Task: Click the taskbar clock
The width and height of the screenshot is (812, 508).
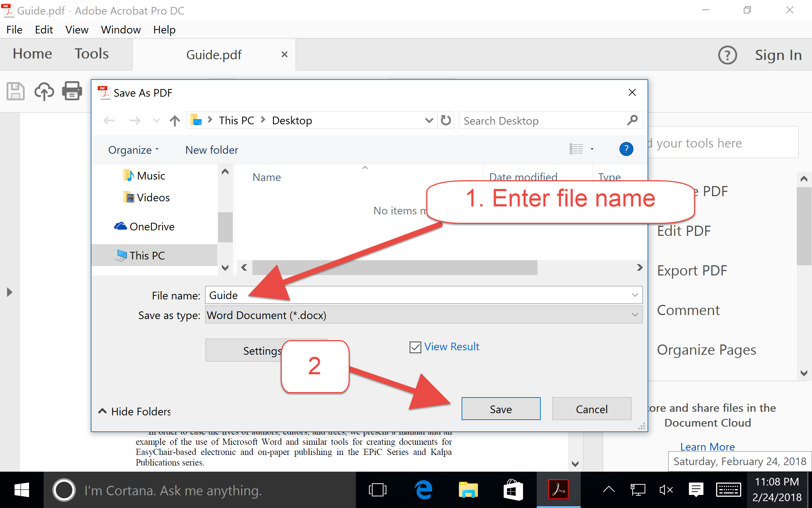Action: click(x=777, y=489)
